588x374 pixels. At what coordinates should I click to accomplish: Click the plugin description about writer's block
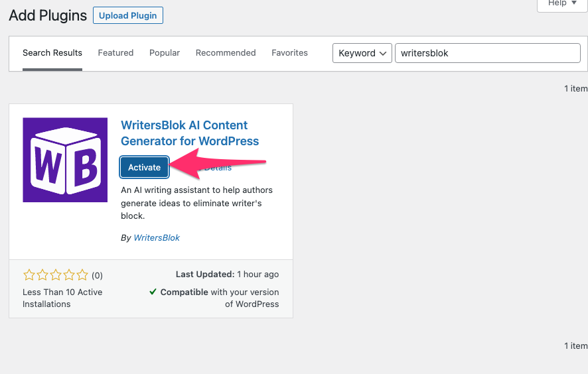coord(196,203)
